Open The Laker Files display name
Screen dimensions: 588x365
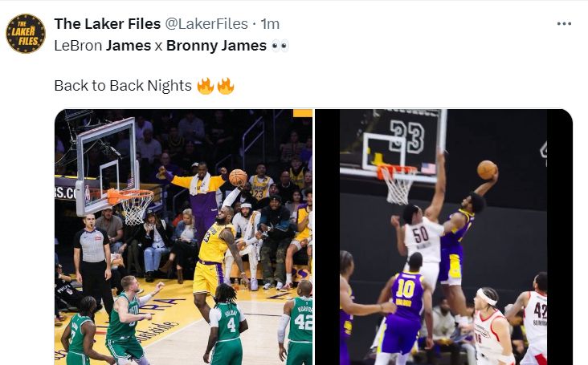click(x=108, y=24)
